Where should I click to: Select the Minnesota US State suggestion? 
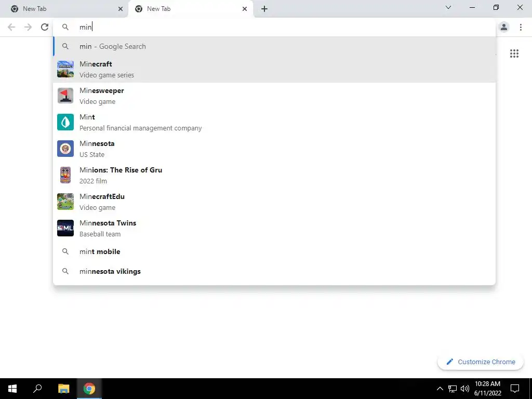274,149
